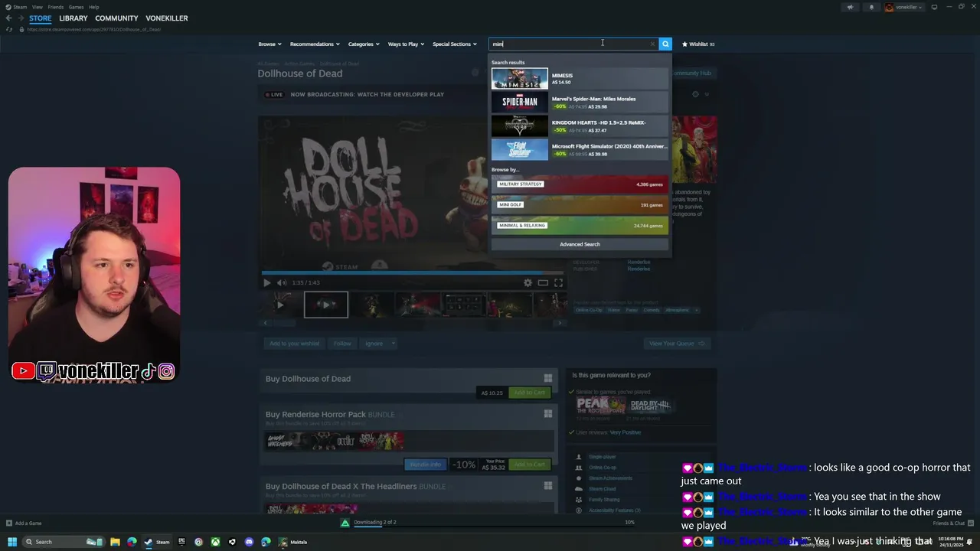The height and width of the screenshot is (551, 980).
Task: Open Marvel's Spider-Man: Miles Morales result
Action: pos(580,103)
